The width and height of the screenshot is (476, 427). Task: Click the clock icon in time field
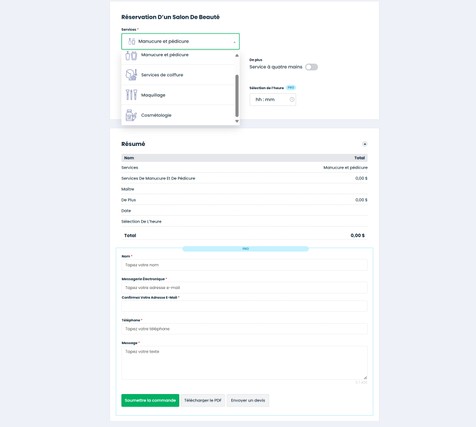(292, 100)
